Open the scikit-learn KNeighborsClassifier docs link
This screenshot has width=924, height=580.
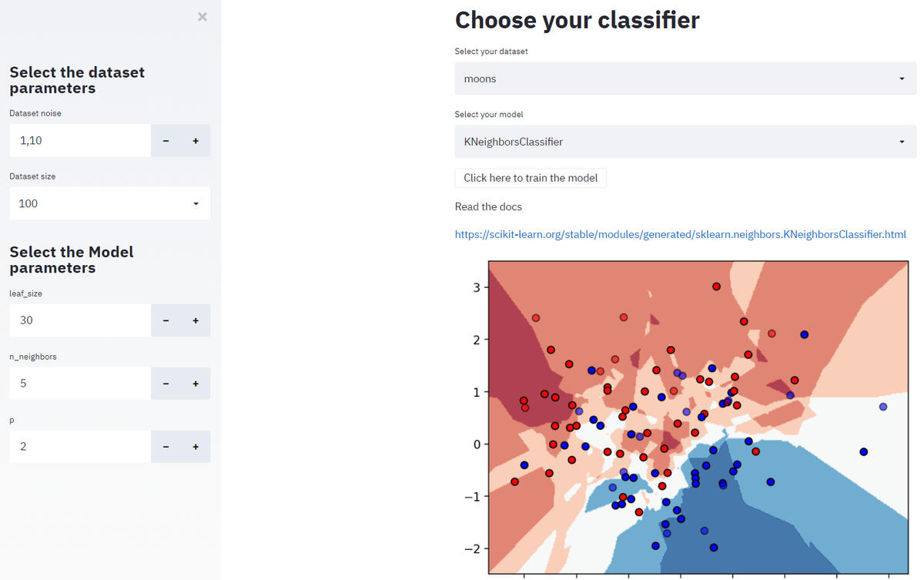click(x=680, y=234)
